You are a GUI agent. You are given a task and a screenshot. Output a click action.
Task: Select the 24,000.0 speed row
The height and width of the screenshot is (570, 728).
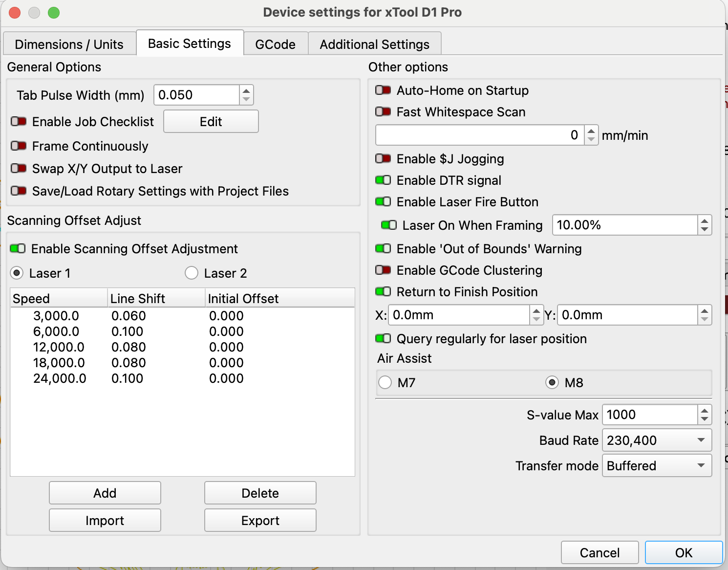182,378
